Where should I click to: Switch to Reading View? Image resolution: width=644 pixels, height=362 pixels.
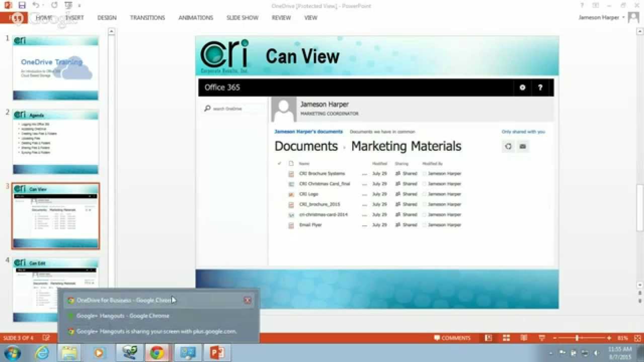(524, 338)
